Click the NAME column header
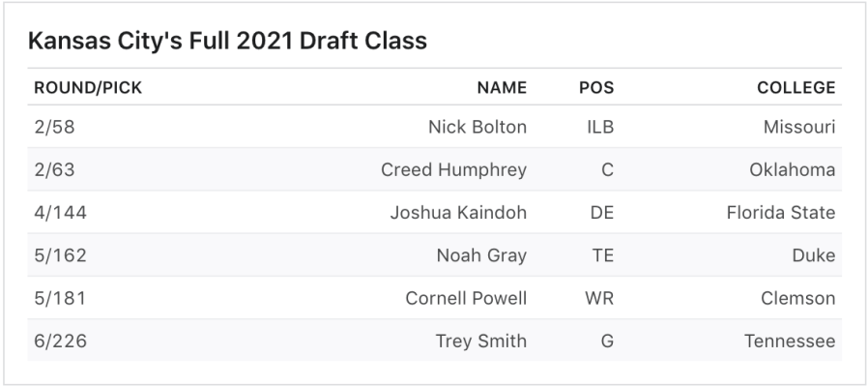The height and width of the screenshot is (387, 868). 502,88
